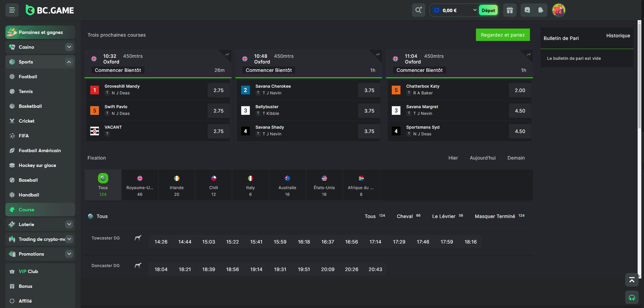The image size is (644, 308).
Task: Click the search icon in the header
Action: [x=418, y=10]
